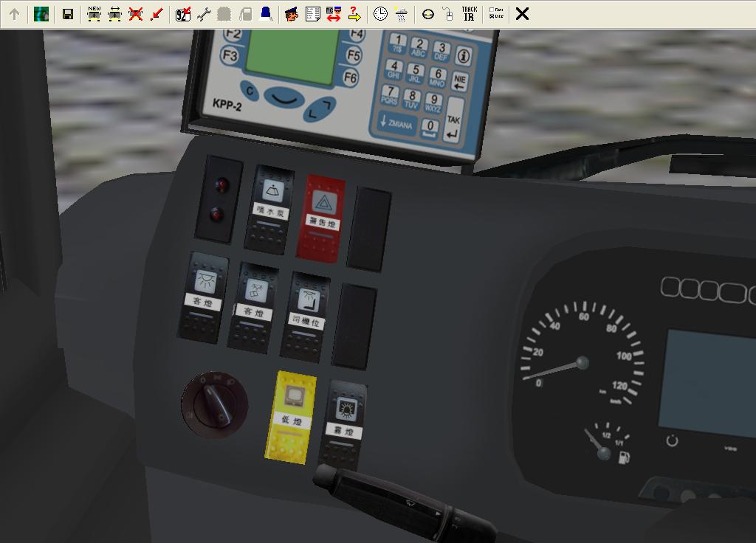Click the red diagonal arrow icon
Screen dimensions: 756x543
click(157, 15)
